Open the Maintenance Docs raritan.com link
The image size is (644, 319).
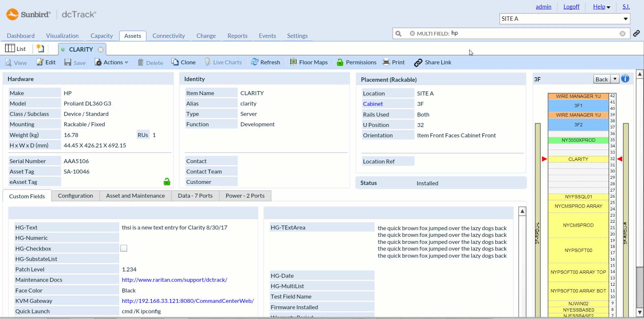[x=174, y=280]
